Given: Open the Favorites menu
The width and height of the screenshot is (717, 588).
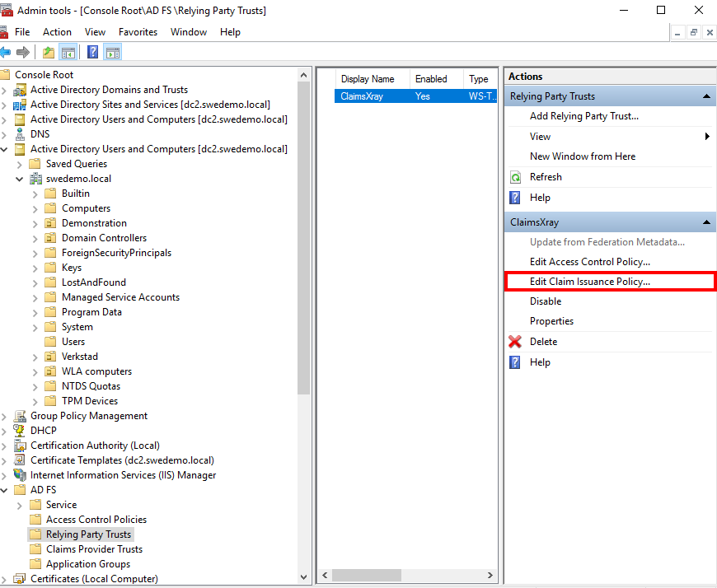Looking at the screenshot, I should (138, 32).
